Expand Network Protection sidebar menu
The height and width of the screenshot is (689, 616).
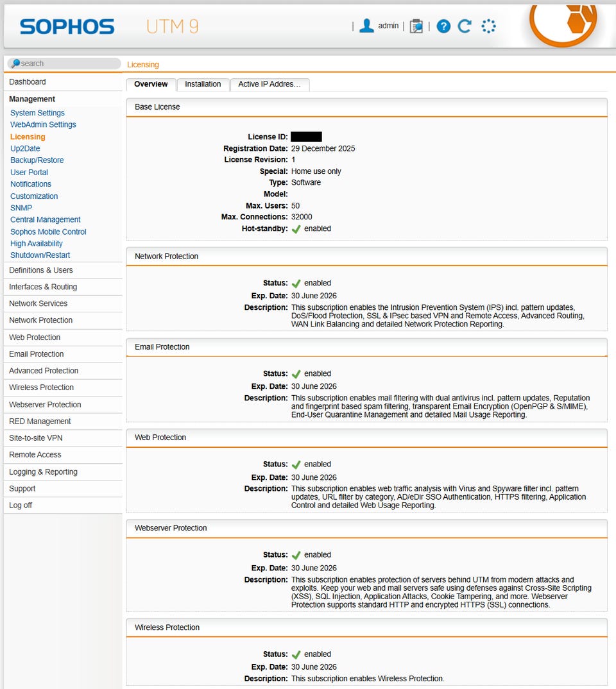pos(63,320)
